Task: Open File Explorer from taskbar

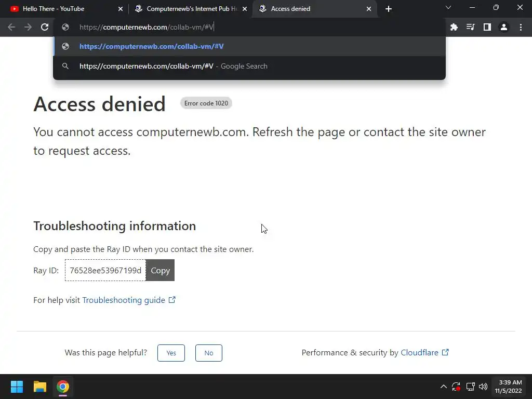Action: point(39,387)
